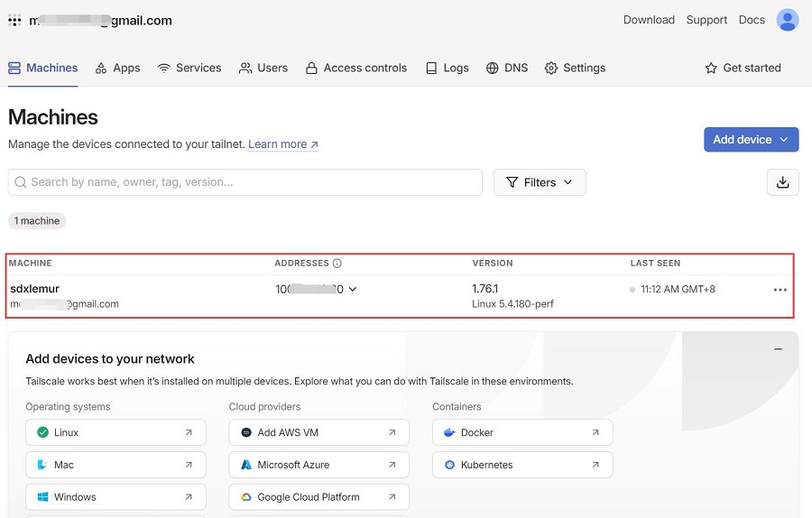Open the Access controls tab
The height and width of the screenshot is (518, 812).
(x=356, y=68)
